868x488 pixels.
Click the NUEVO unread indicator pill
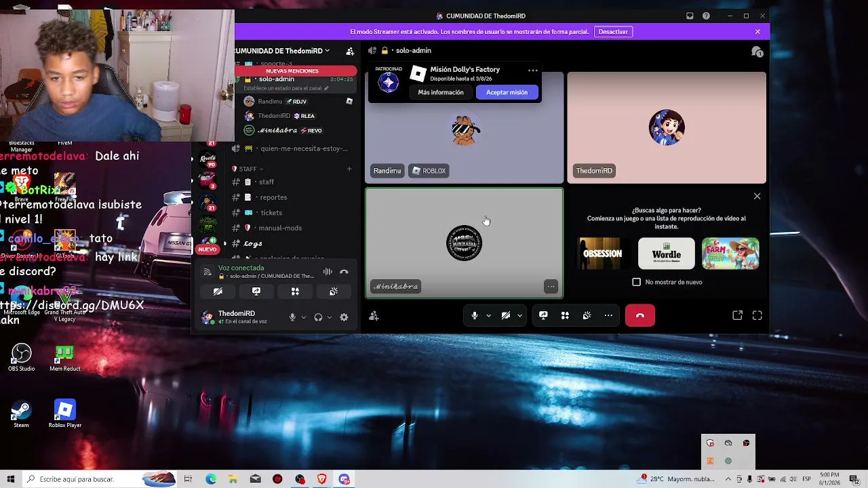click(208, 249)
